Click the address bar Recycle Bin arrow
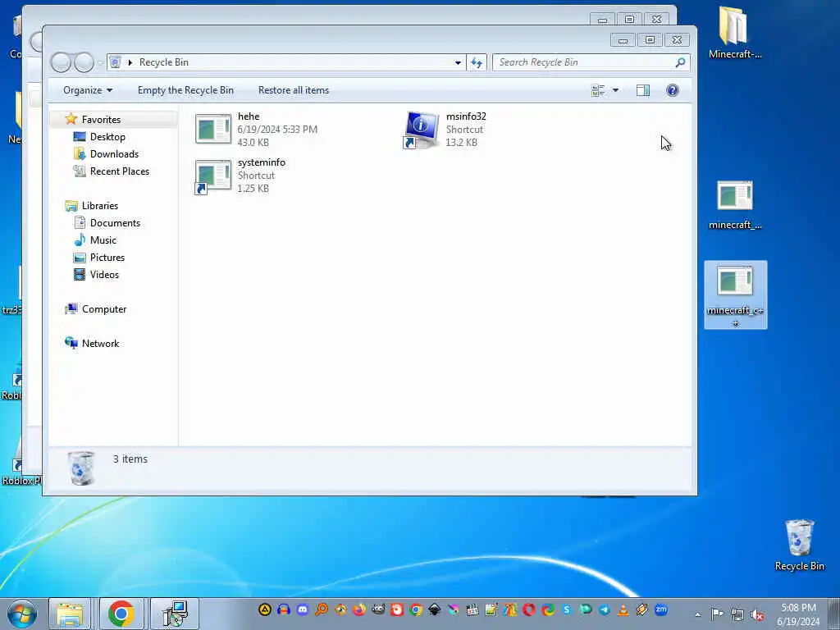Viewport: 840px width, 630px height. (x=130, y=62)
